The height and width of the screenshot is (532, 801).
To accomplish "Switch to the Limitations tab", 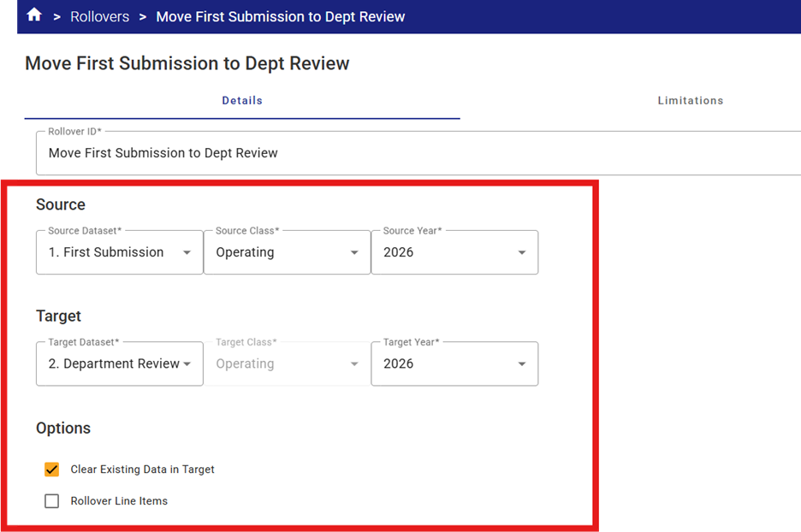I will tap(690, 101).
